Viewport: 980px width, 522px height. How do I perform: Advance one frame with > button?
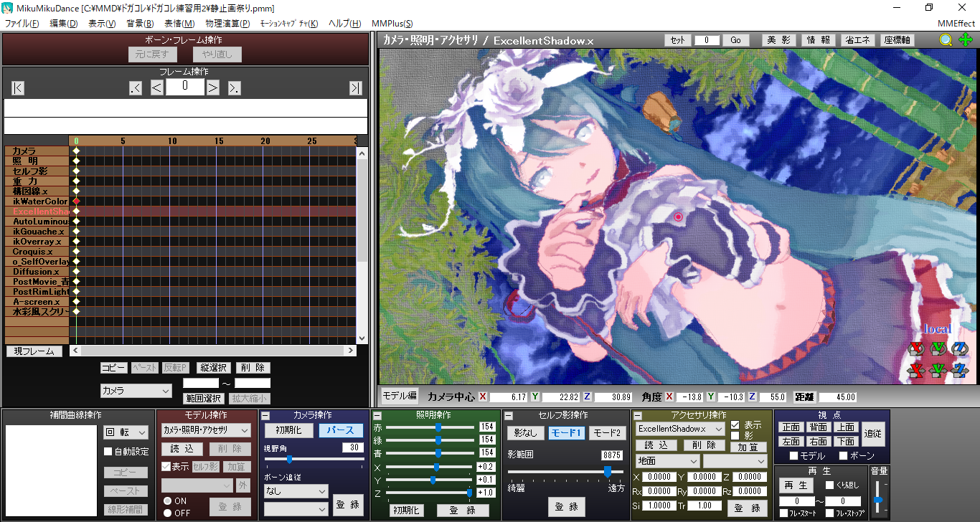pyautogui.click(x=213, y=87)
